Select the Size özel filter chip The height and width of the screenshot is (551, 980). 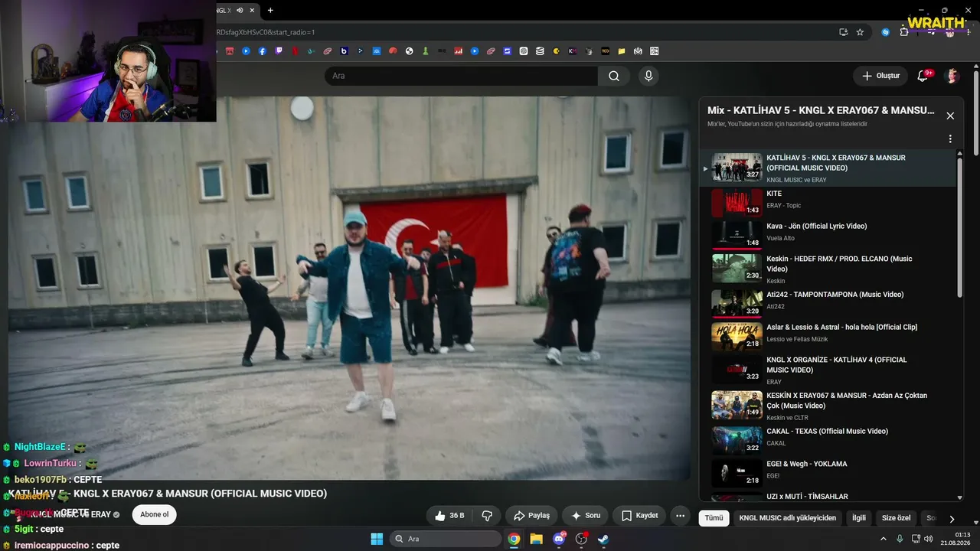896,518
